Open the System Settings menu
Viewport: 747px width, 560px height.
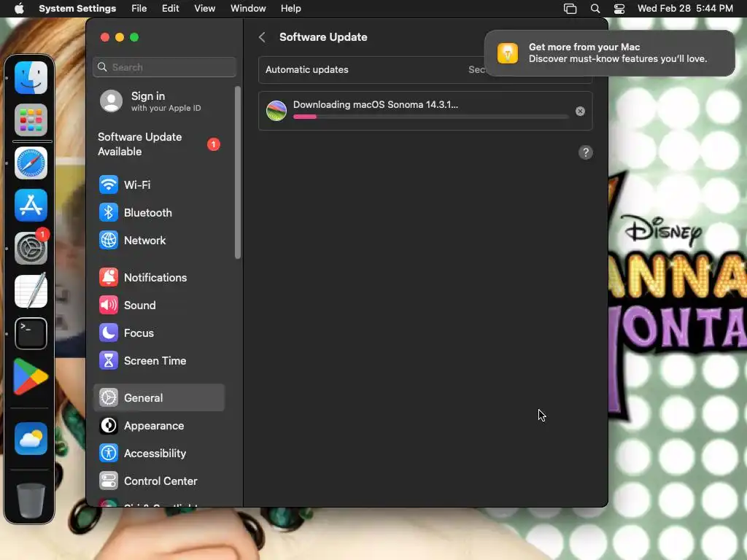[77, 9]
